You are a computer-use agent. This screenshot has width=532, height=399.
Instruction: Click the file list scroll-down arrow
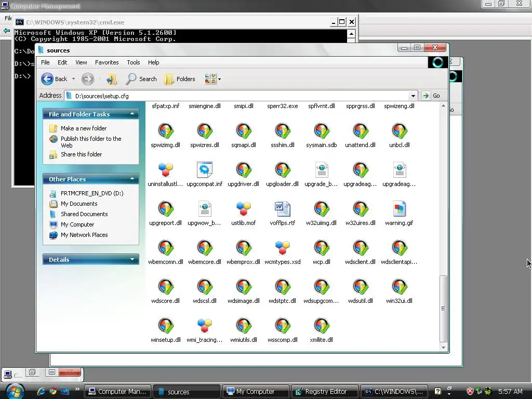443,348
